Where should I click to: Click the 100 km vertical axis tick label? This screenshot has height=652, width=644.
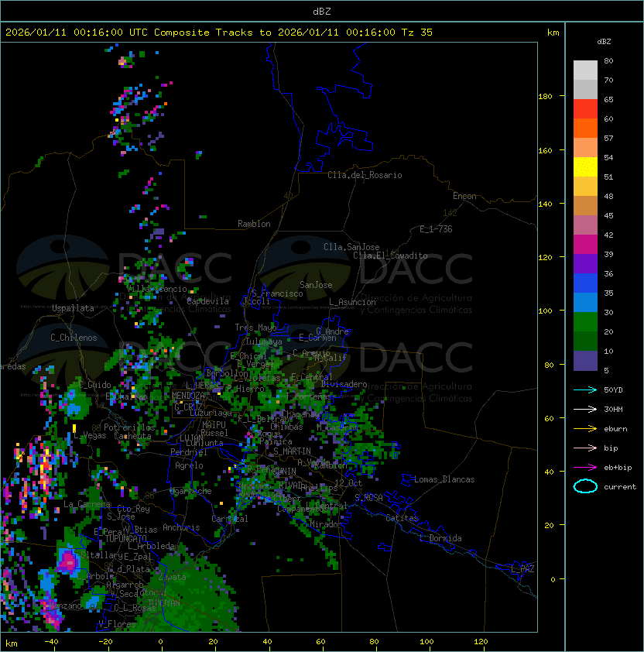545,311
